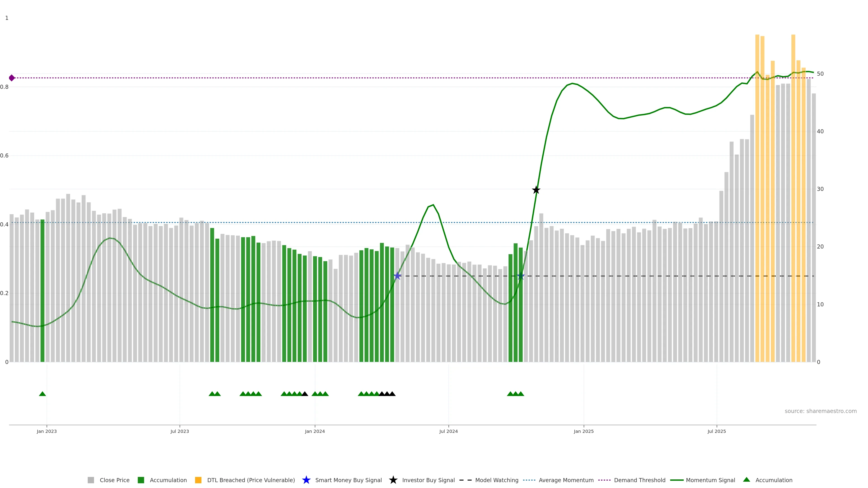The height and width of the screenshot is (488, 868).
Task: Click the leftmost blue Smart Money star on chart
Action: (397, 276)
